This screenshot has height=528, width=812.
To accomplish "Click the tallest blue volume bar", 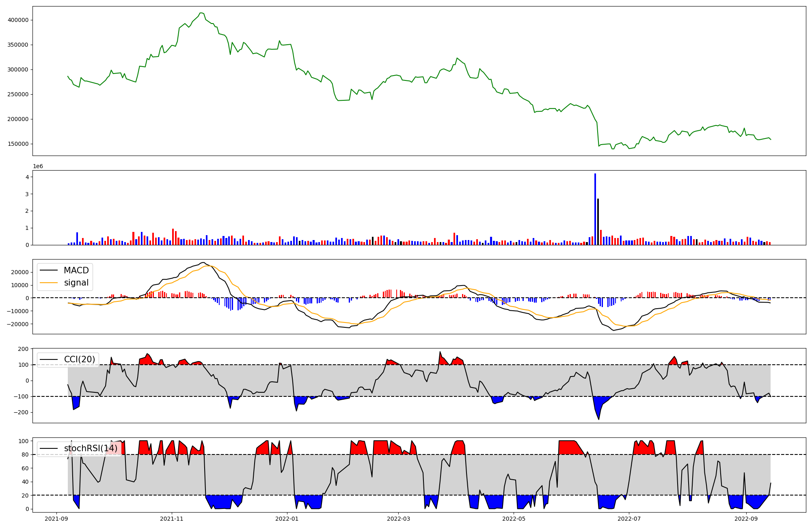I will 595,209.
